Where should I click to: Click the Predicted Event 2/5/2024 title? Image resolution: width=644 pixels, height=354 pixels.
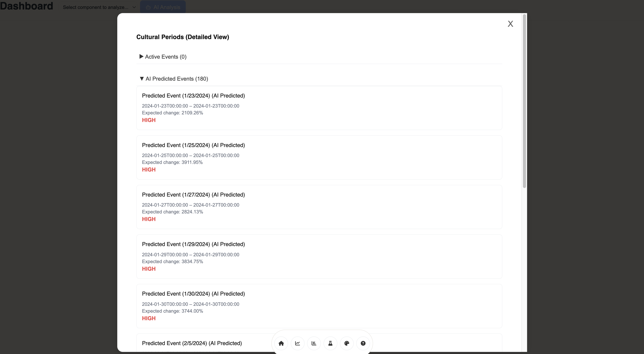click(x=192, y=343)
